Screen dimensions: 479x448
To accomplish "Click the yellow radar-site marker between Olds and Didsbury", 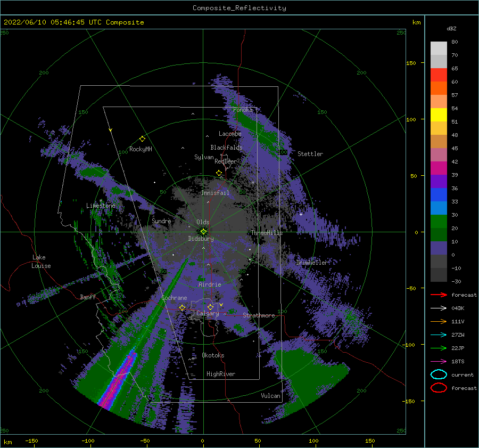I will (x=203, y=232).
